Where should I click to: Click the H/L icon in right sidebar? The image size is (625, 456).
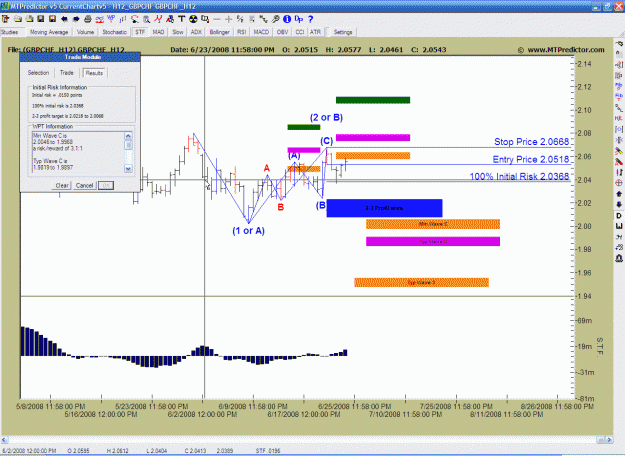(619, 118)
